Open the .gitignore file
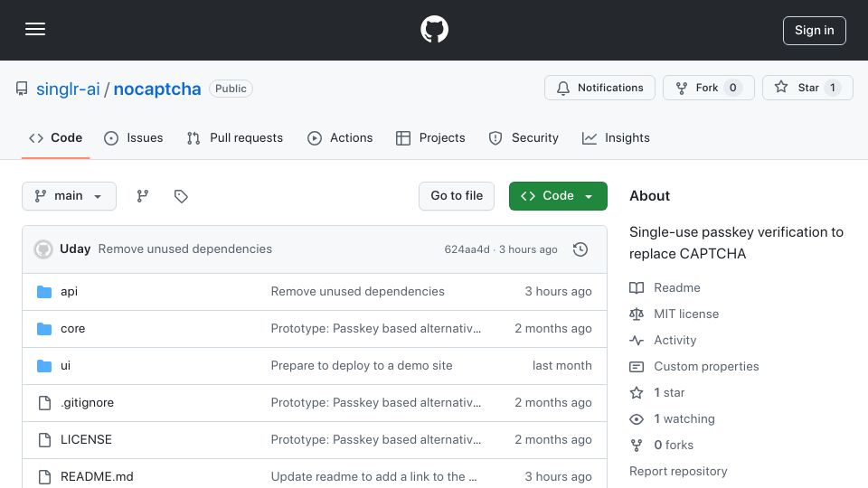Image resolution: width=868 pixels, height=488 pixels. [87, 403]
